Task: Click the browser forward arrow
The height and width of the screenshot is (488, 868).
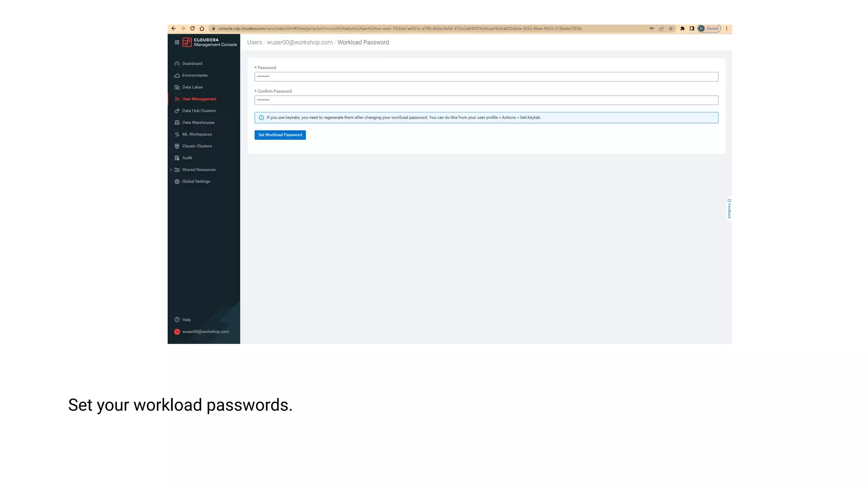Action: click(x=183, y=29)
